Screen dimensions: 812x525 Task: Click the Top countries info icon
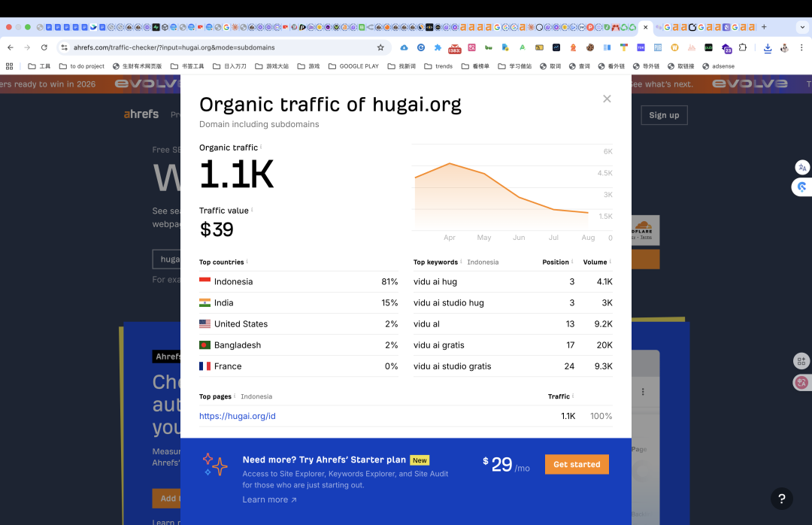[247, 261]
